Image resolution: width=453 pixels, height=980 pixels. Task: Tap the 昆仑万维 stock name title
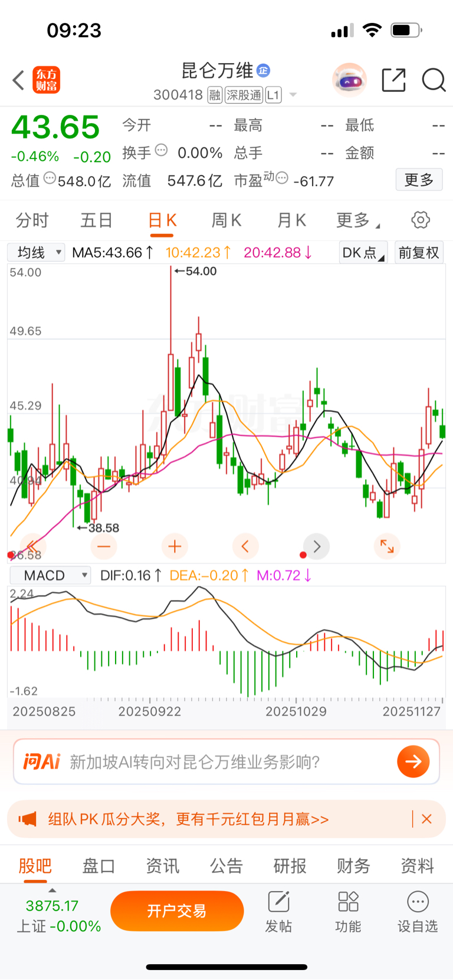click(x=217, y=71)
